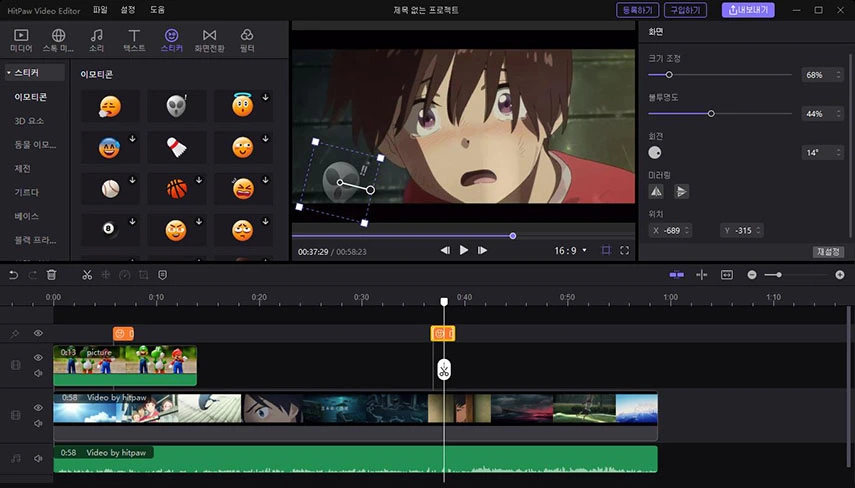Open the 필터 (Filter) tab
The image size is (855, 488).
[x=247, y=40]
